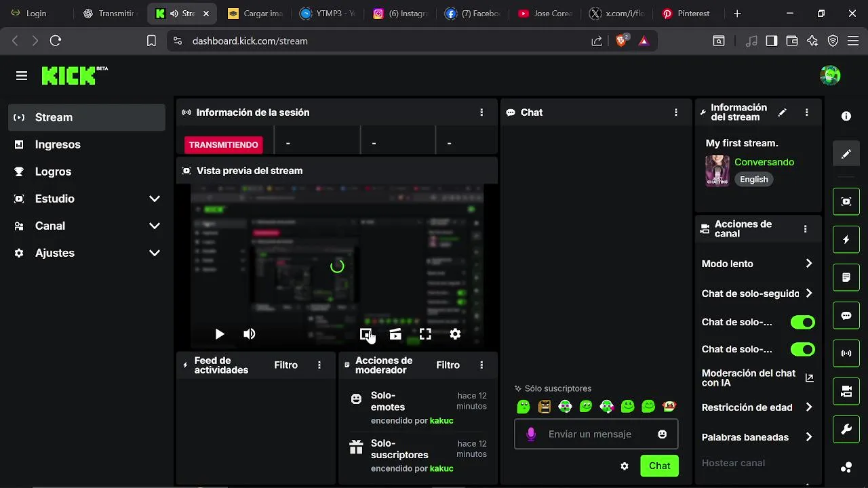Screen dimensions: 868x488
Task: Insert the brown square-face emote
Action: pyautogui.click(x=544, y=407)
